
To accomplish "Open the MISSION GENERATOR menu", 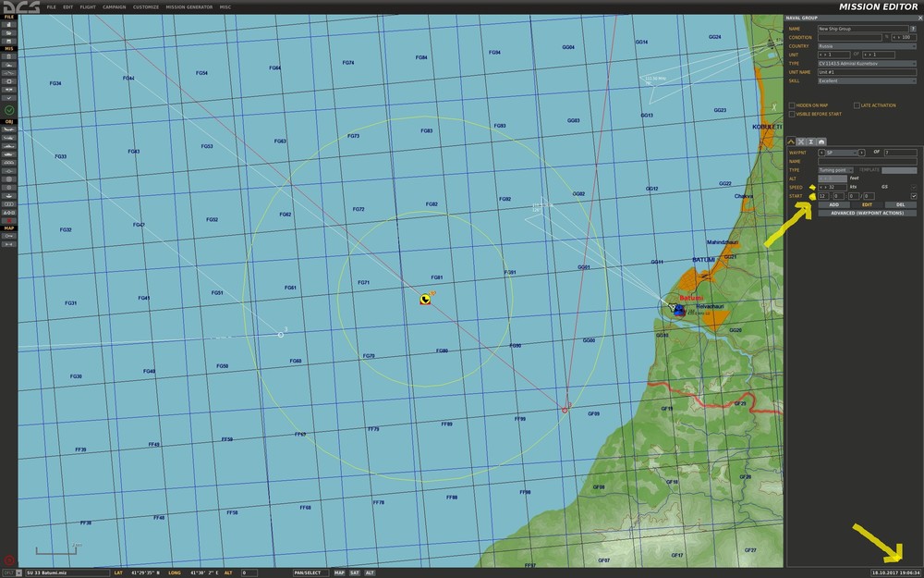I will pyautogui.click(x=189, y=7).
